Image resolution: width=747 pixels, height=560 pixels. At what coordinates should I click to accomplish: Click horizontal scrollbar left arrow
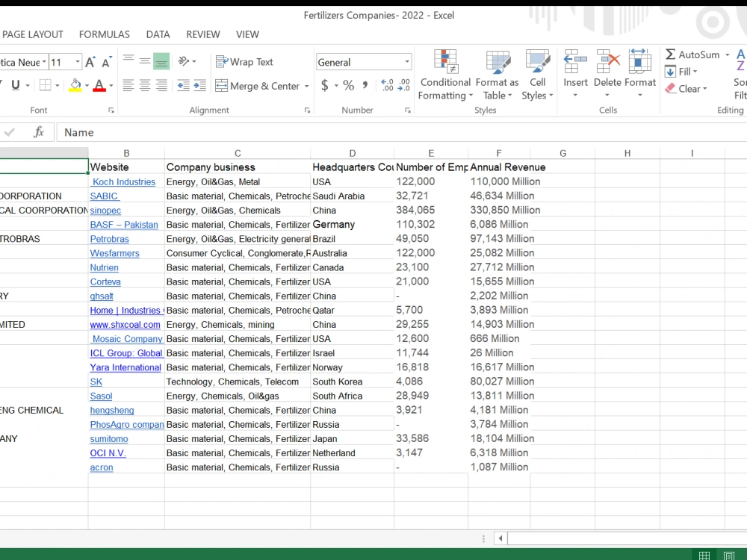pyautogui.click(x=500, y=538)
